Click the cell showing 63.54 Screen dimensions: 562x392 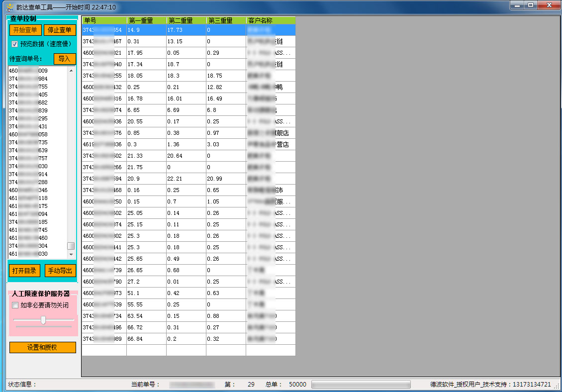tap(146, 316)
